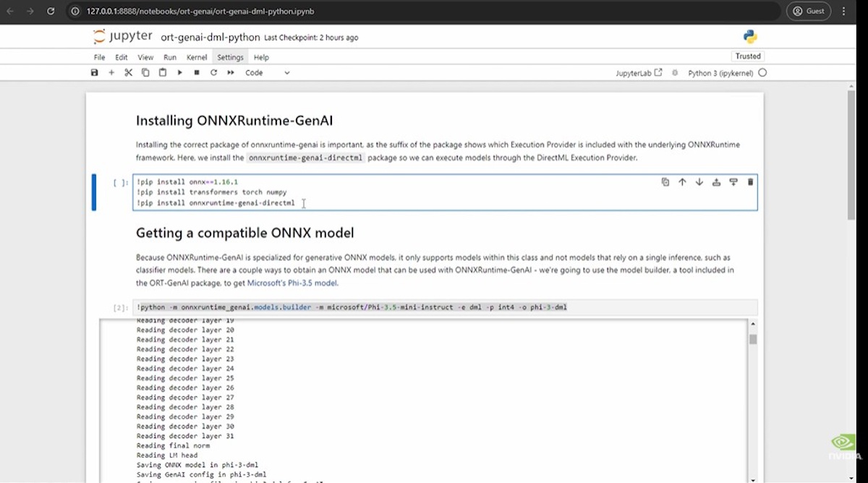Viewport: 868px width, 483px height.
Task: Click the browser forward arrow
Action: [30, 11]
